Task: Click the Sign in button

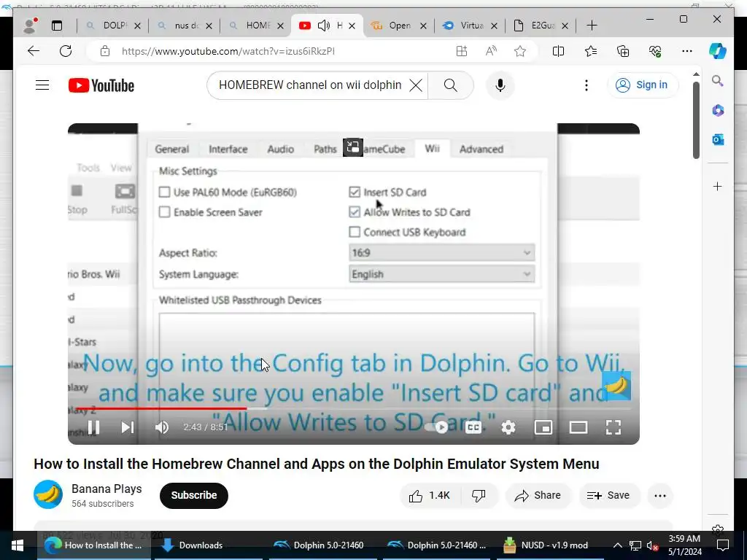Action: pyautogui.click(x=642, y=85)
